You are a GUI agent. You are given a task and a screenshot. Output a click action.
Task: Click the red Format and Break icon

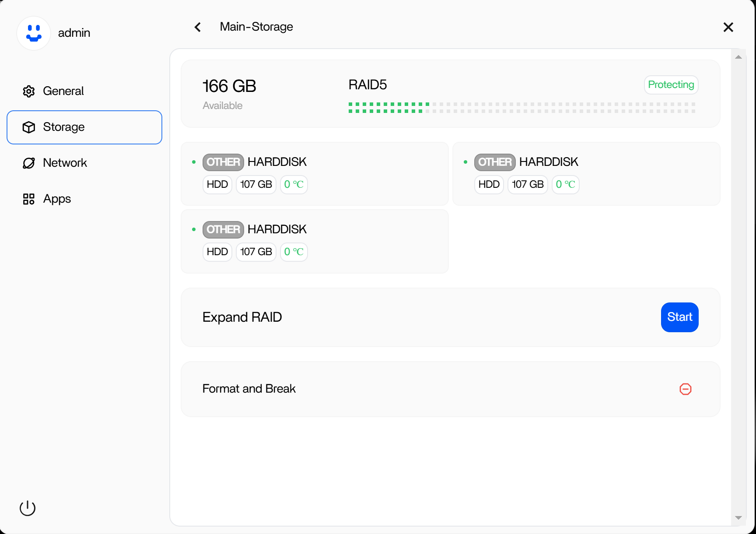[686, 389]
